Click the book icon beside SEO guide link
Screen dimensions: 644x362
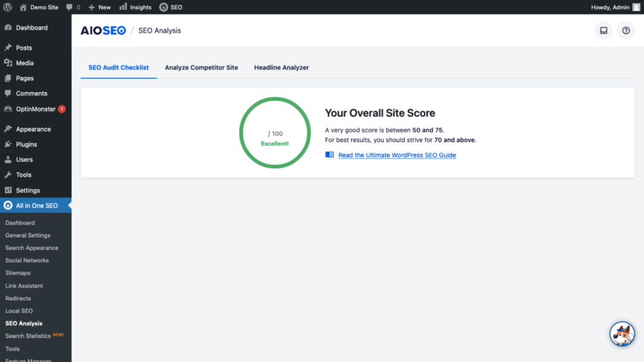(x=330, y=155)
